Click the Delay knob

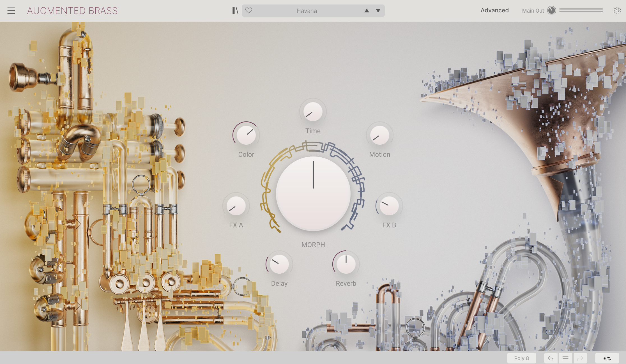coord(279,264)
